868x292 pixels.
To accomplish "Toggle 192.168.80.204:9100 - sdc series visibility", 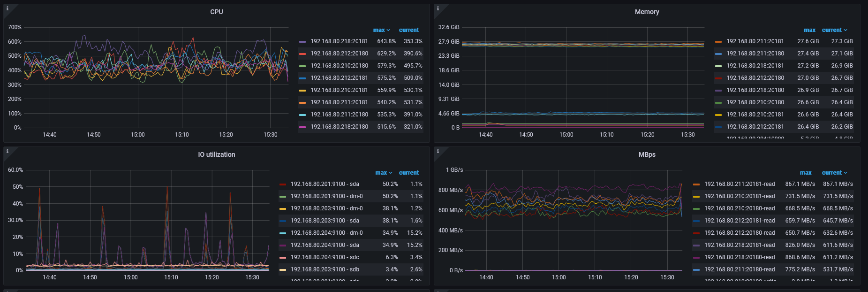I will [325, 257].
